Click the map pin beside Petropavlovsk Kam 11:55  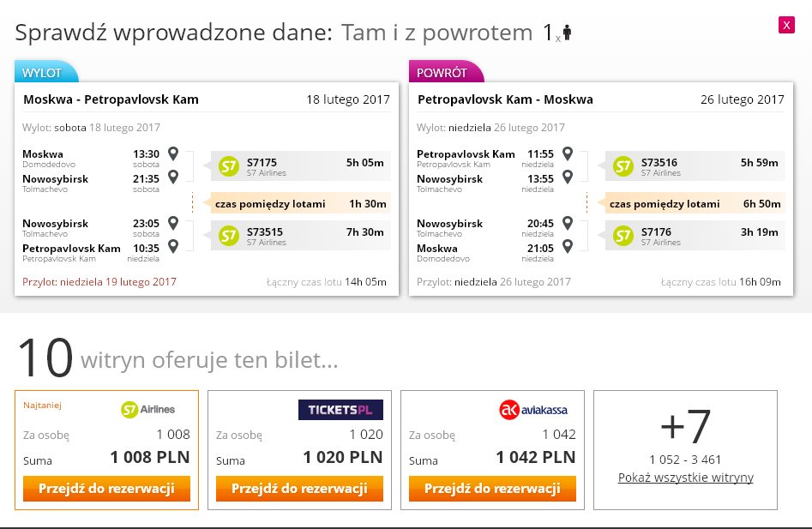pos(568,153)
